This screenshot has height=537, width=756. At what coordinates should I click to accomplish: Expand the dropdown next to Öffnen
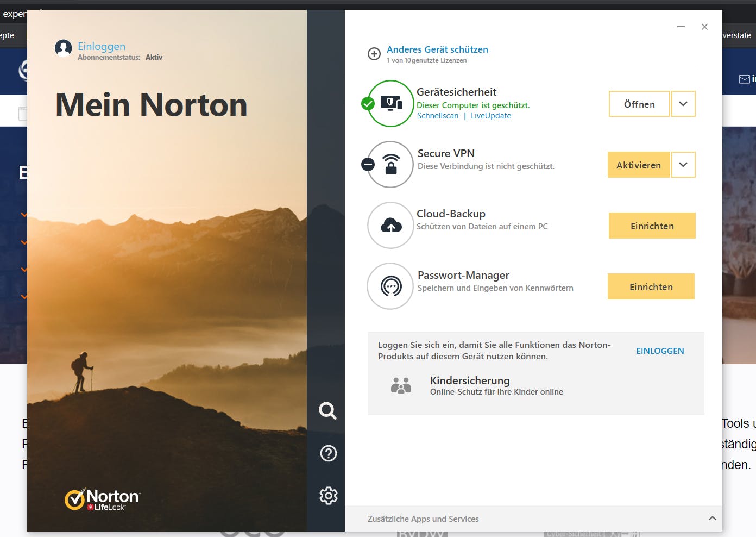(x=683, y=103)
